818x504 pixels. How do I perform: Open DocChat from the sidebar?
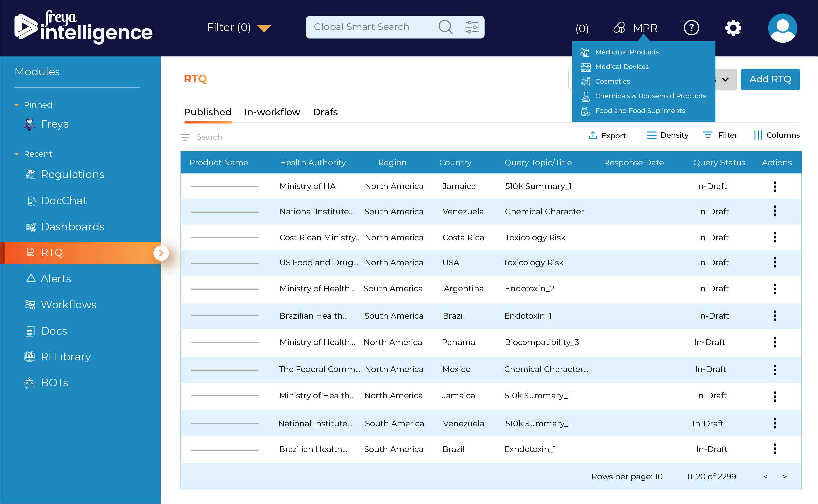(x=64, y=200)
